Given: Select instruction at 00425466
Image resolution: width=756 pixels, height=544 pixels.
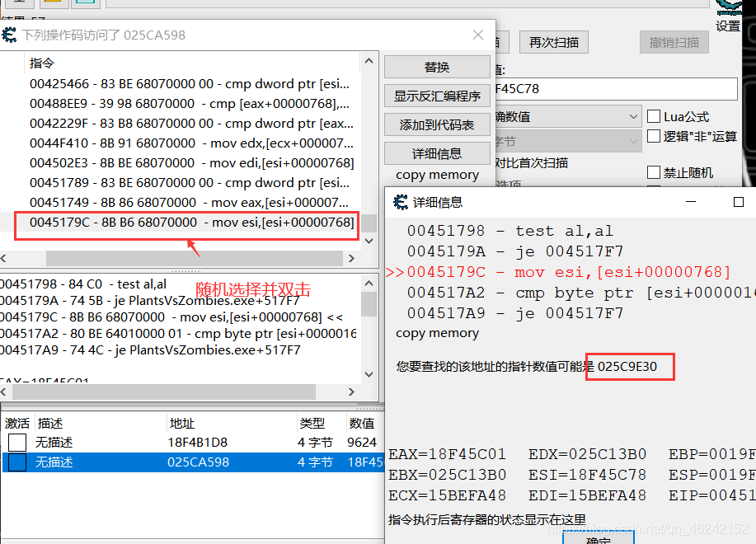Looking at the screenshot, I should coord(190,84).
